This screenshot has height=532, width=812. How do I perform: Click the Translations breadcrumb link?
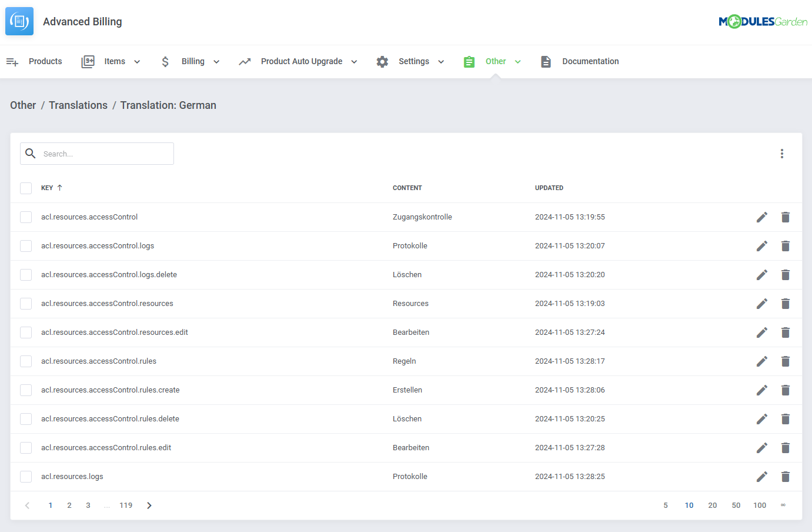tap(78, 105)
